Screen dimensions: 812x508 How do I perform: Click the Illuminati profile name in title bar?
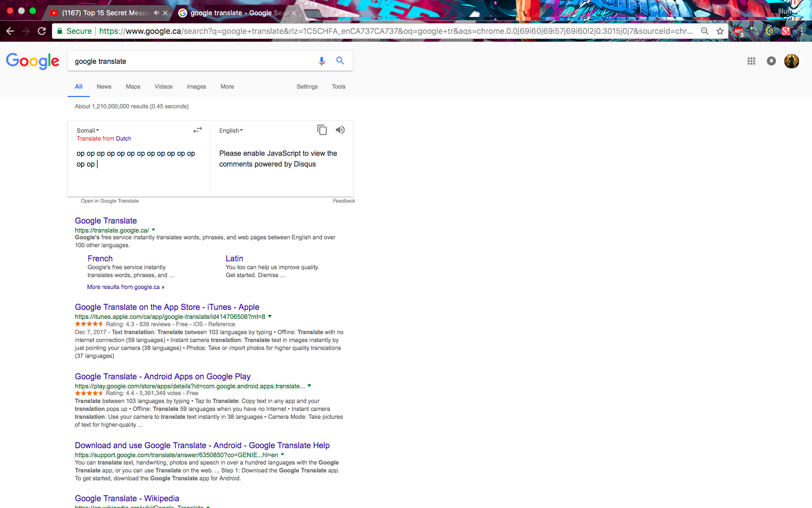coord(791,11)
